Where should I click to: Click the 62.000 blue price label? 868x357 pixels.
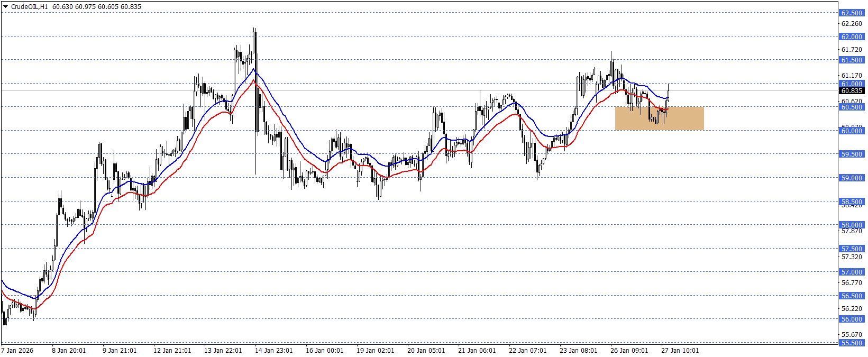(852, 37)
